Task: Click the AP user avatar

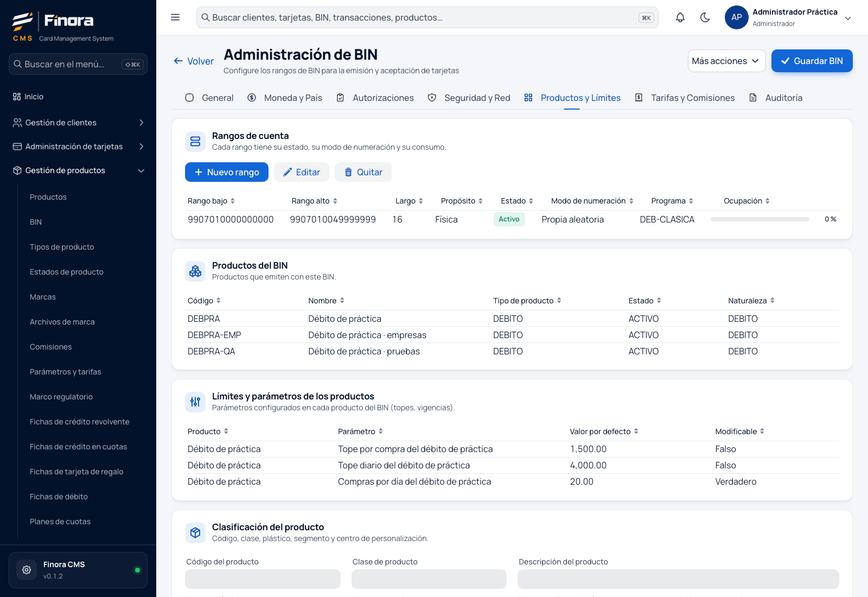Action: [x=737, y=17]
